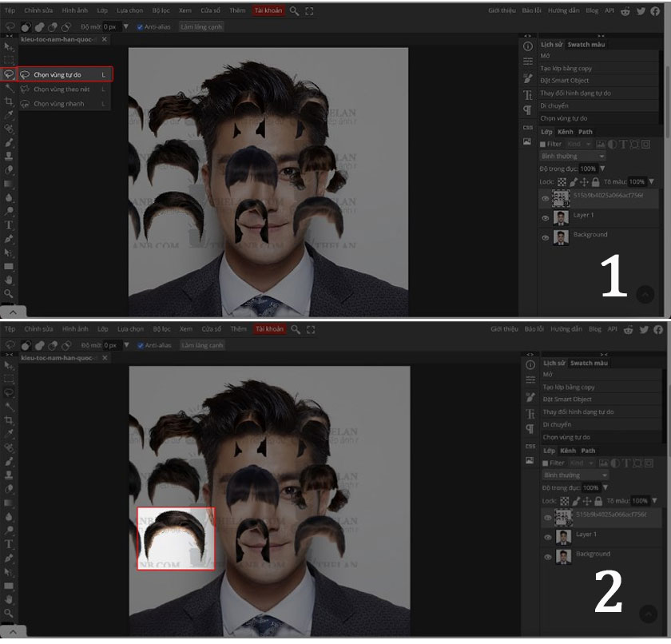671x644 pixels.
Task: Toggle Layer 1 visibility in the bottom Layers panel
Action: [547, 537]
